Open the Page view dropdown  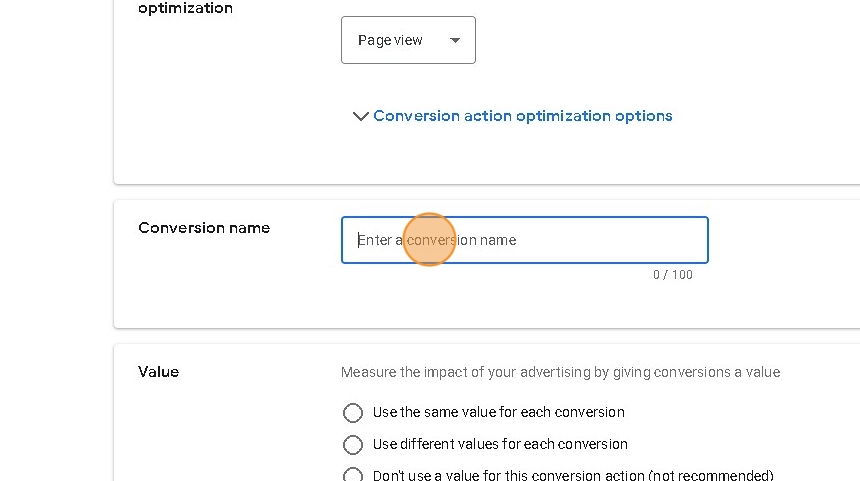[408, 40]
